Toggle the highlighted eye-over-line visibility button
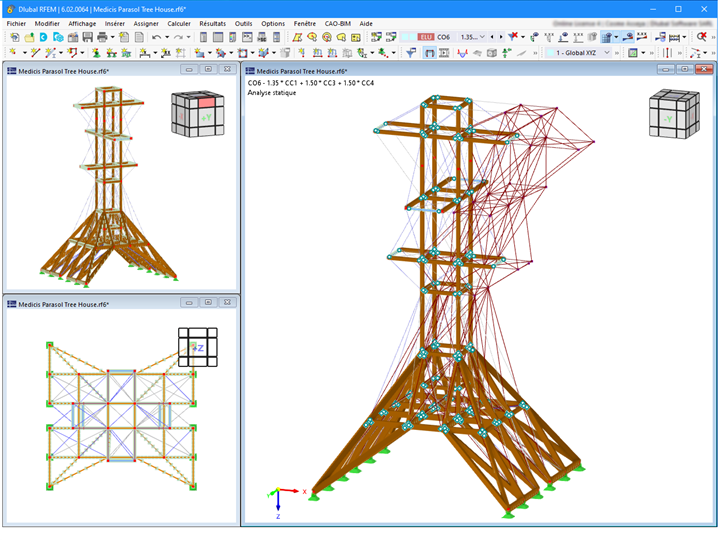Image resolution: width=720 pixels, height=540 pixels. click(x=628, y=37)
